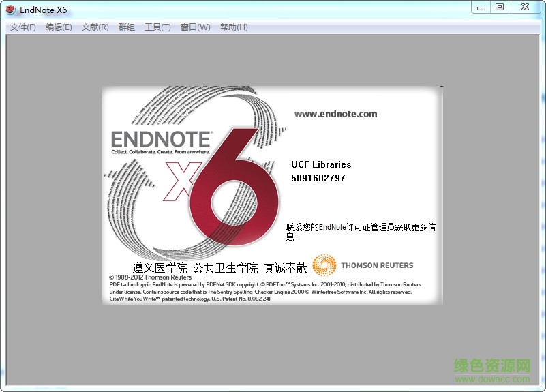Click the © 1988-2012 Thomson Reuters line
The image size is (546, 392).
150,277
